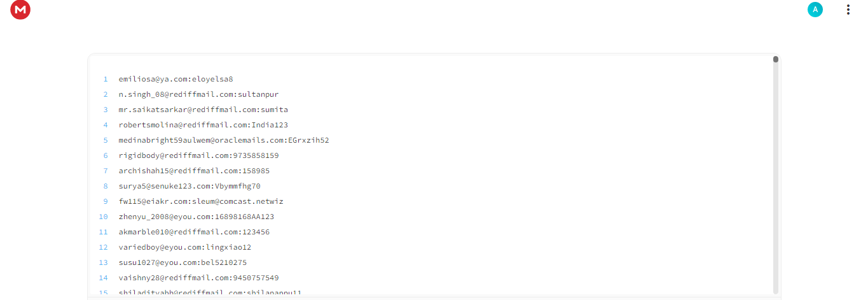Image resolution: width=868 pixels, height=300 pixels.
Task: Click line number 5 in the gutter
Action: pos(106,140)
